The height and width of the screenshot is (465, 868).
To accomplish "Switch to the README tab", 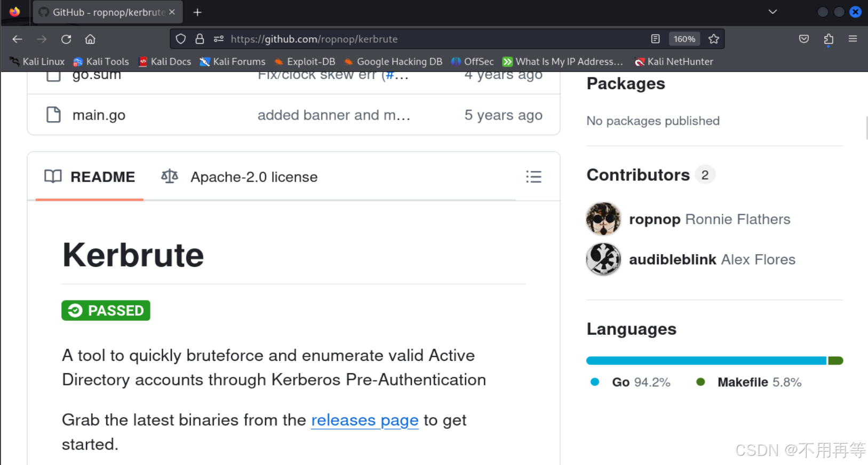I will coord(90,177).
